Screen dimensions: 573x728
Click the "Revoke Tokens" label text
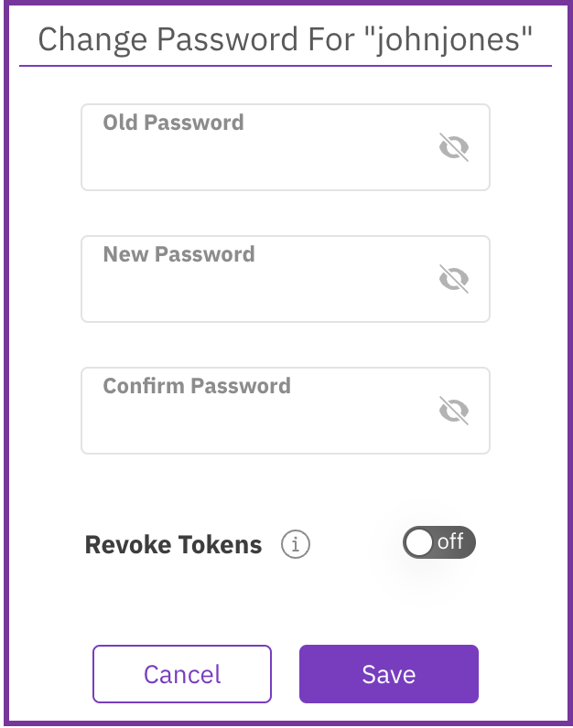tap(173, 545)
